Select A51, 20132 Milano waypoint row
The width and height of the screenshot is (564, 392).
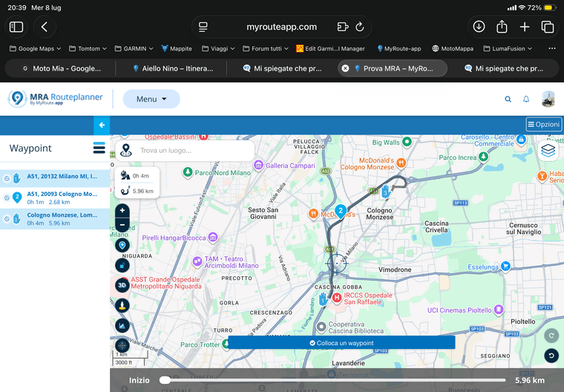tap(55, 178)
